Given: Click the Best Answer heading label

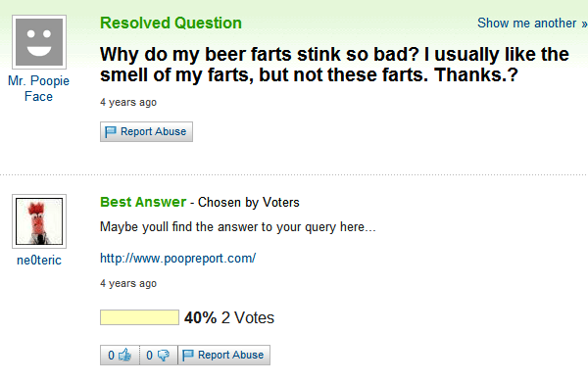Looking at the screenshot, I should click(143, 202).
